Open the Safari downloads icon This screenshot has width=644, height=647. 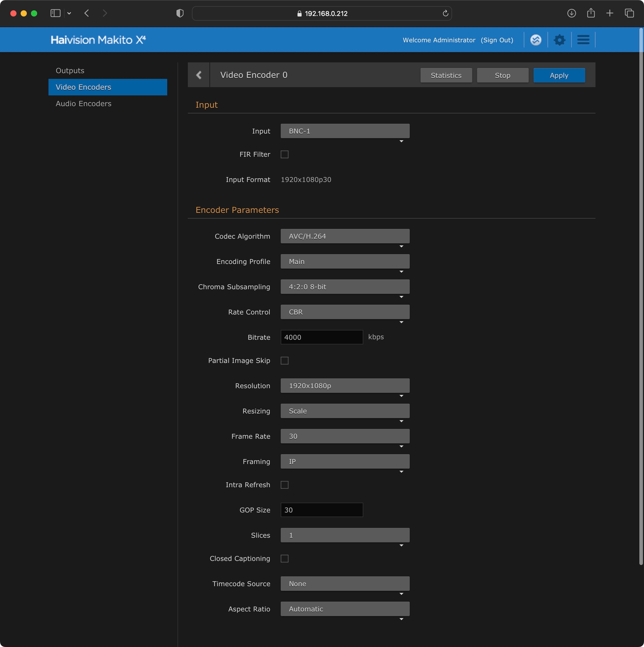click(571, 13)
